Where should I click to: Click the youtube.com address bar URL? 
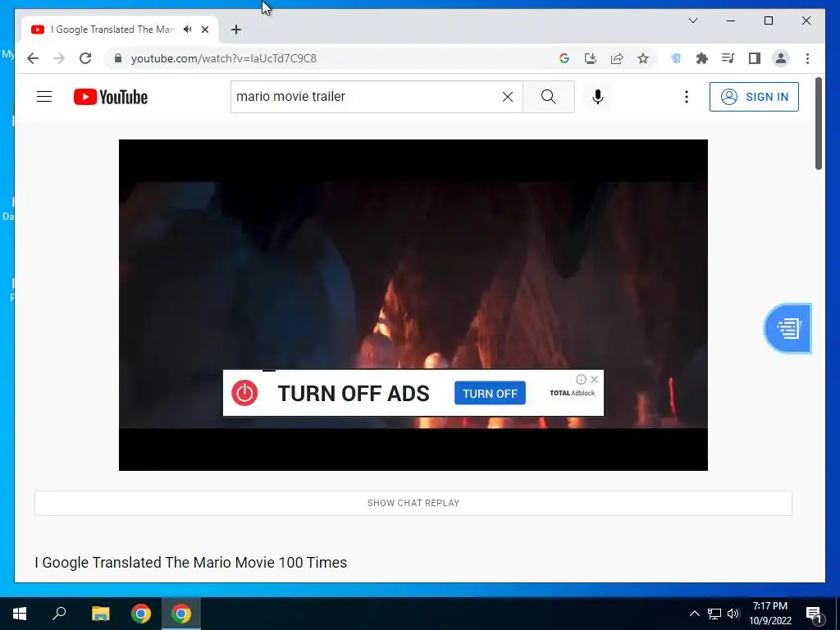224,58
